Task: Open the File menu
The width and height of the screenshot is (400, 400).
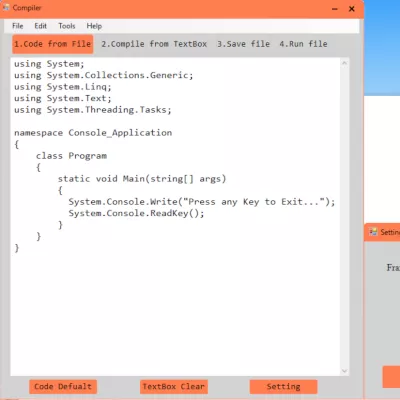Action: pyautogui.click(x=18, y=26)
